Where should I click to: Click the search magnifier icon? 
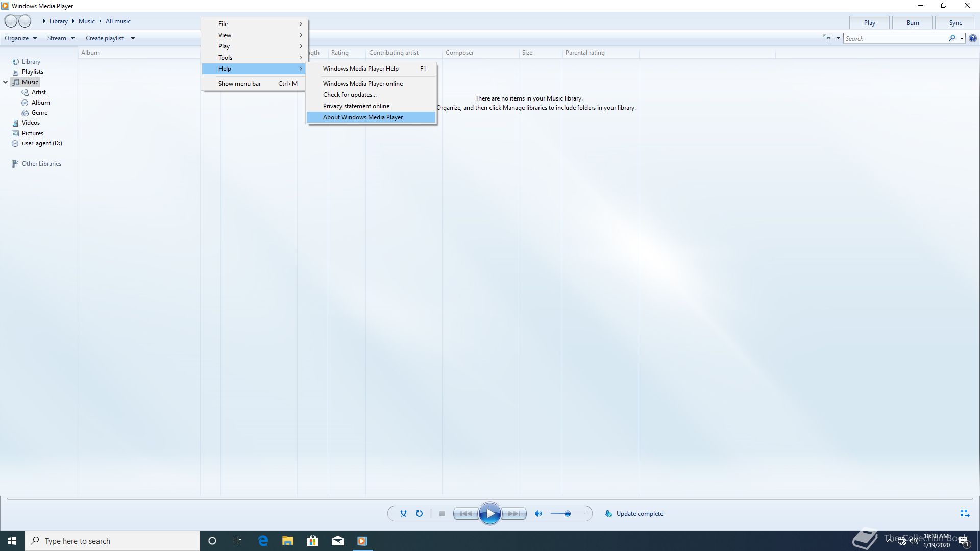click(x=952, y=38)
